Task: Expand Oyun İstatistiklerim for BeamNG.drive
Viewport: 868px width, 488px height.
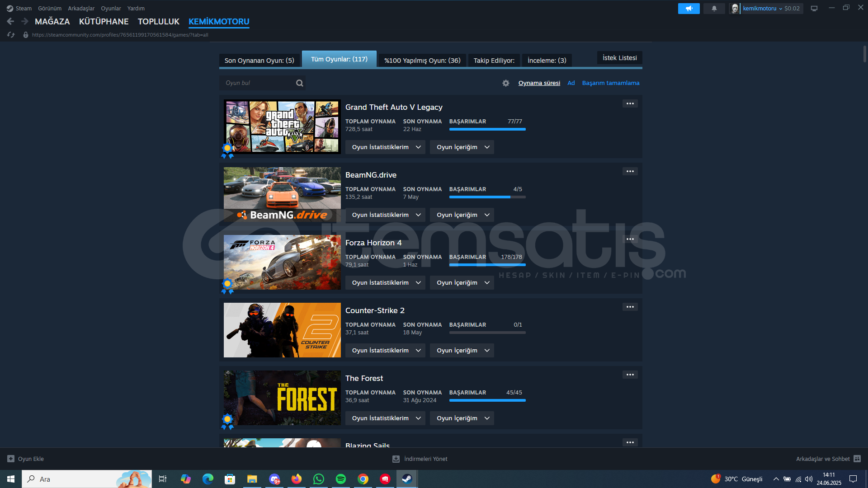Action: (385, 215)
